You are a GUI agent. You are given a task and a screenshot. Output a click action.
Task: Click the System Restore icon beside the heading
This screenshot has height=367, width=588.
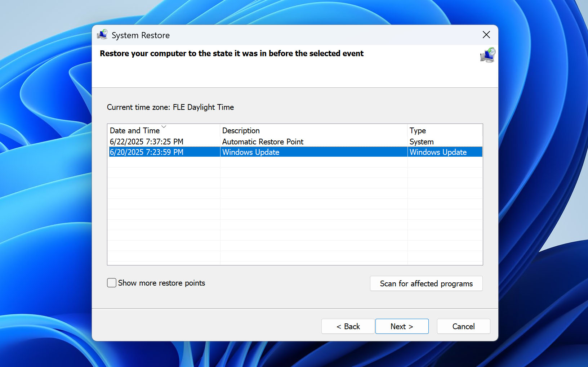[488, 55]
